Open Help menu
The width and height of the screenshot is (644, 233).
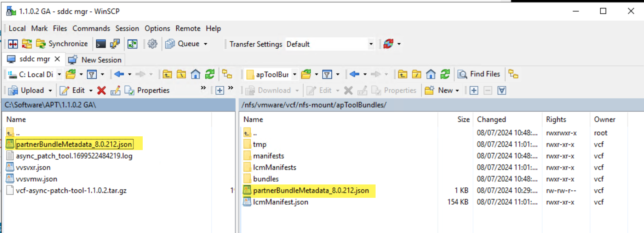pyautogui.click(x=213, y=28)
